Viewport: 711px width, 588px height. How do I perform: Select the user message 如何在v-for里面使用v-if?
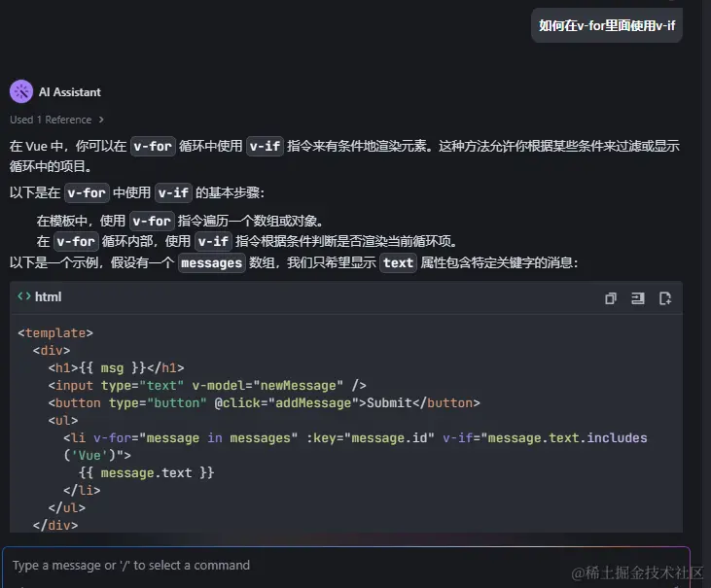click(x=607, y=25)
